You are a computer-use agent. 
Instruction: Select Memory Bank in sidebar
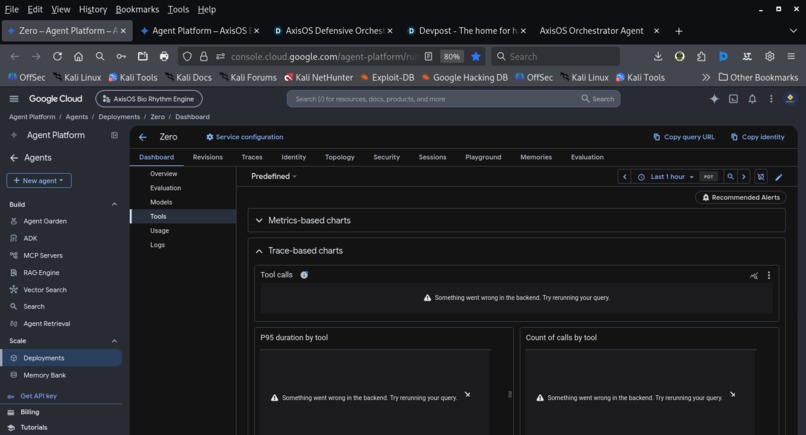(44, 375)
